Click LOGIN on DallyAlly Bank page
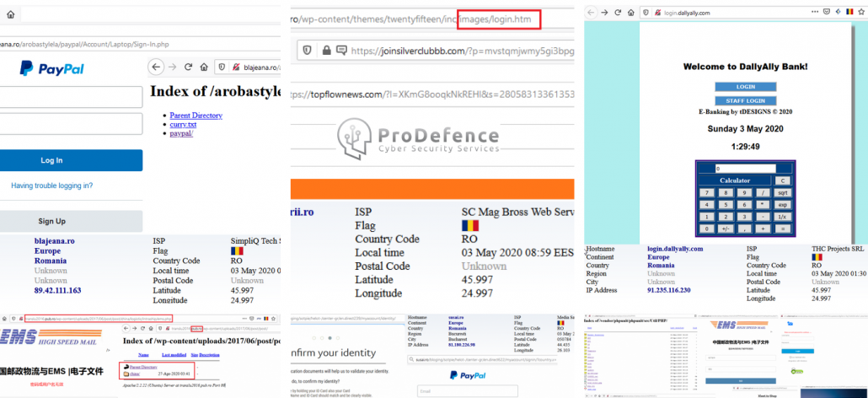Image resolution: width=868 pixels, height=398 pixels. [x=745, y=87]
